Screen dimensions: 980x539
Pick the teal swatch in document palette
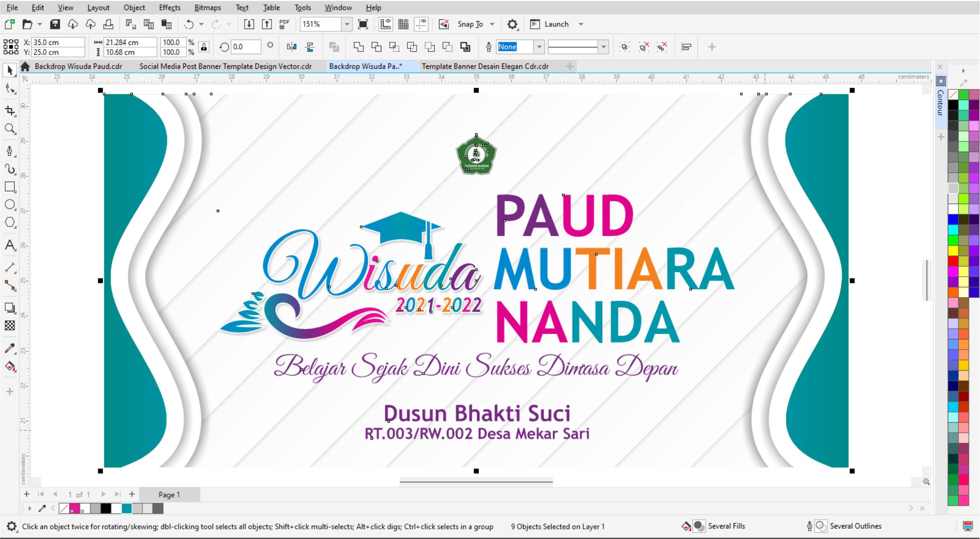[x=127, y=509]
